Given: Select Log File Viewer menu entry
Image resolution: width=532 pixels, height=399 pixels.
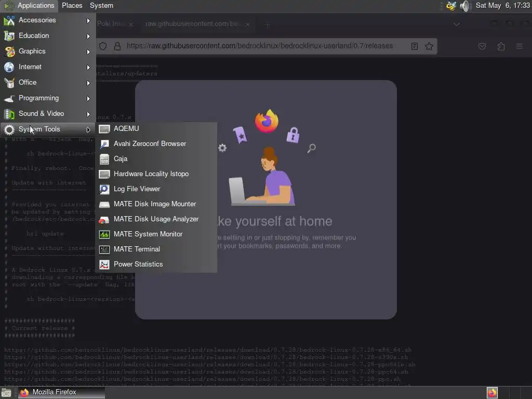Looking at the screenshot, I should (x=156, y=189).
